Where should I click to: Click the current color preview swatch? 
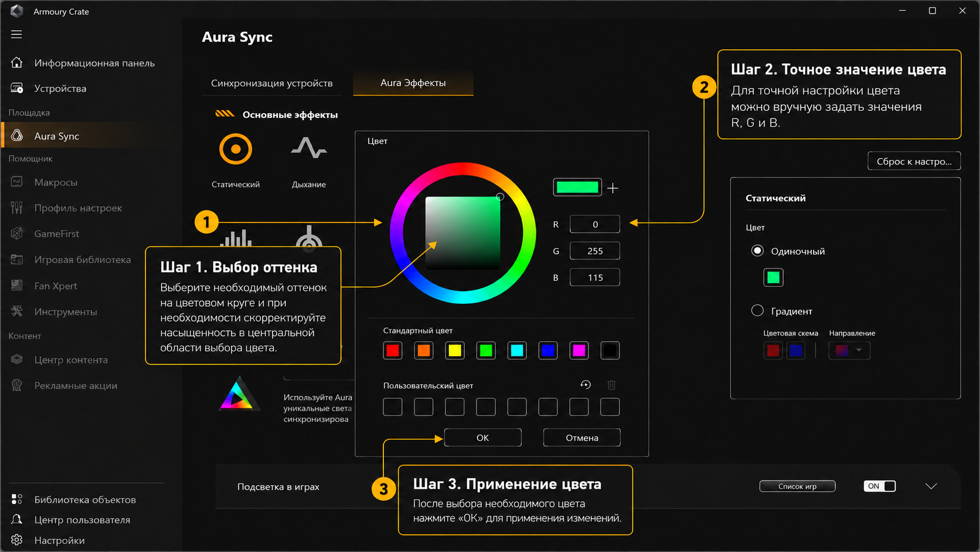click(577, 187)
